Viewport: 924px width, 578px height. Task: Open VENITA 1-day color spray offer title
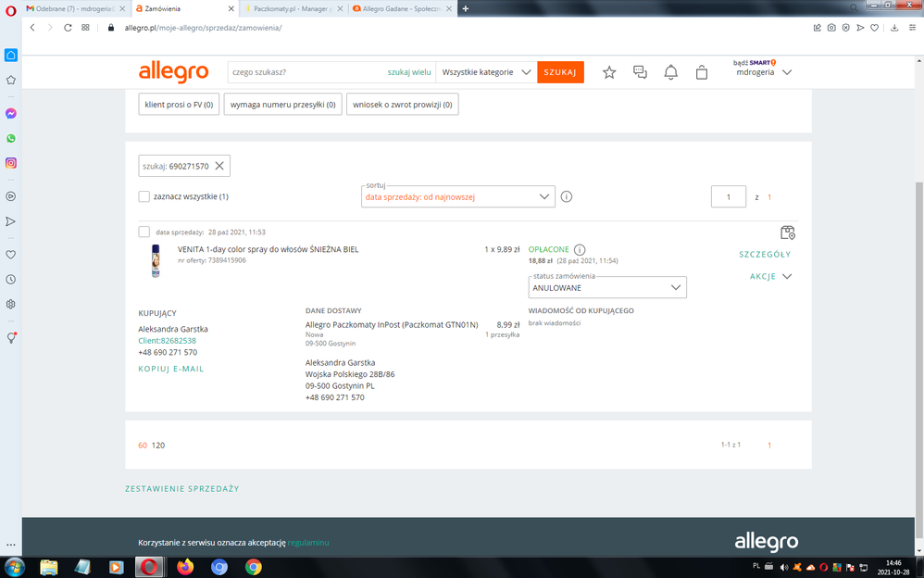click(268, 249)
